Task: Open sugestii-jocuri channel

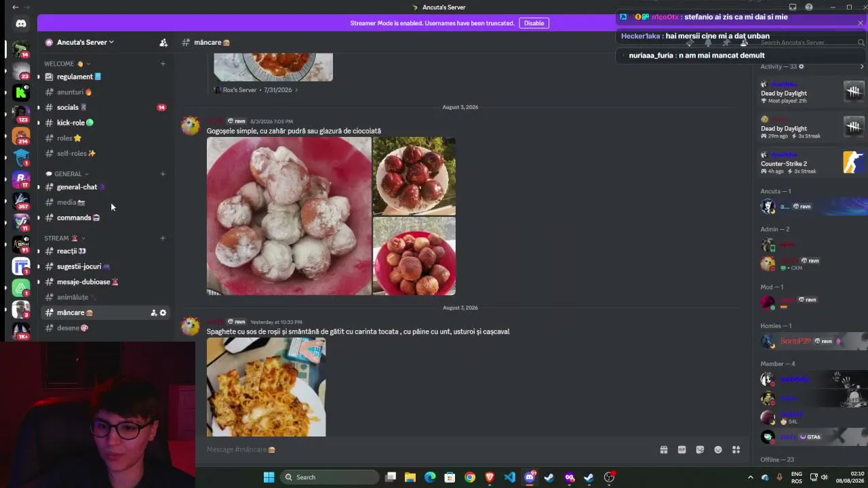Action: click(104, 266)
